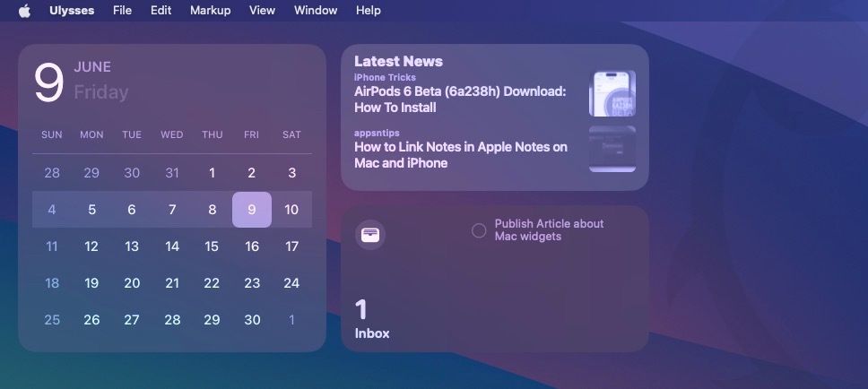This screenshot has height=389, width=868.
Task: Open How to Link Notes in Apple Notes headline
Action: click(x=461, y=155)
